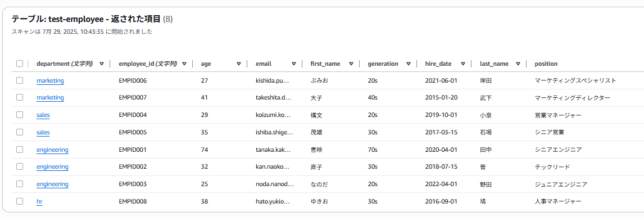Click the EMPID006 employee id cell
This screenshot has height=217, width=644.
coord(133,80)
